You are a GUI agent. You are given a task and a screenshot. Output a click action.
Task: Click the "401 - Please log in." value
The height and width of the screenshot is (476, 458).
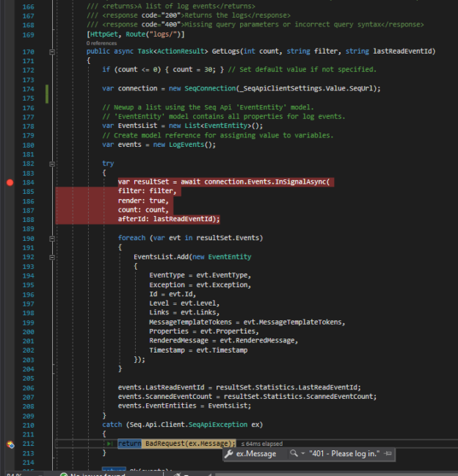click(344, 453)
